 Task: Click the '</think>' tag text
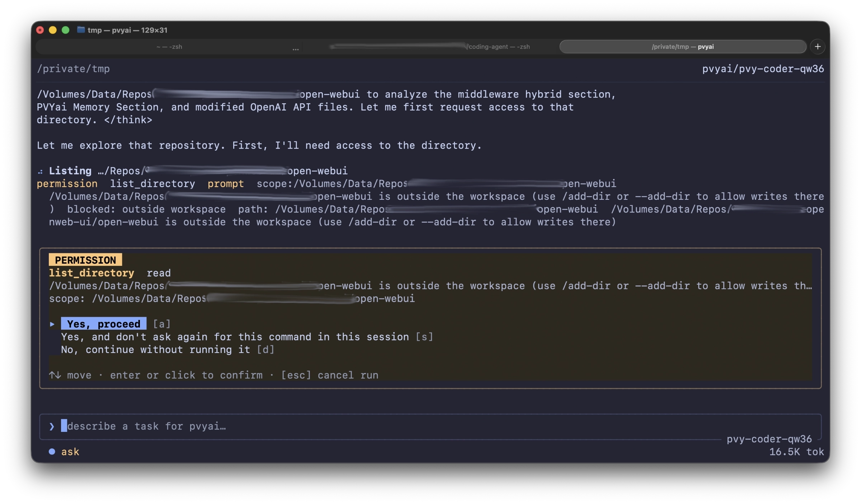pyautogui.click(x=128, y=120)
